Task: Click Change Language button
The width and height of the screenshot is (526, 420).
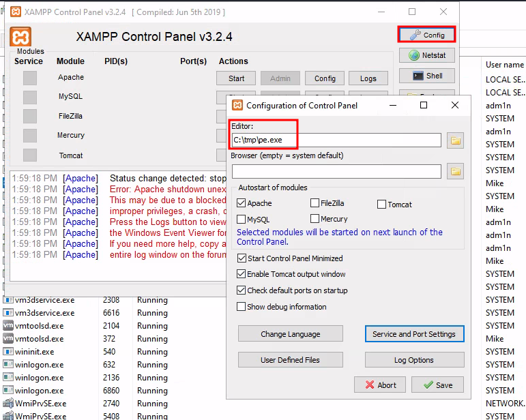Action: 291,334
